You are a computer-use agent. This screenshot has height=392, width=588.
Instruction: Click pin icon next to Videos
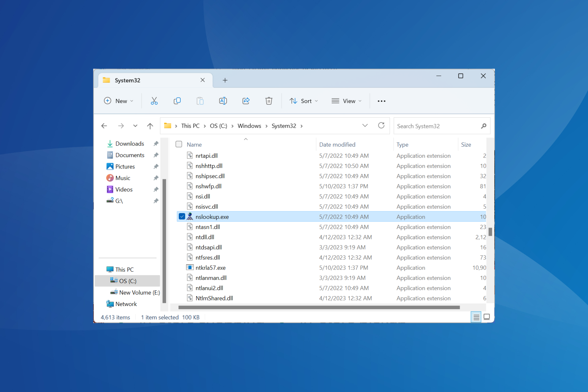tap(156, 190)
